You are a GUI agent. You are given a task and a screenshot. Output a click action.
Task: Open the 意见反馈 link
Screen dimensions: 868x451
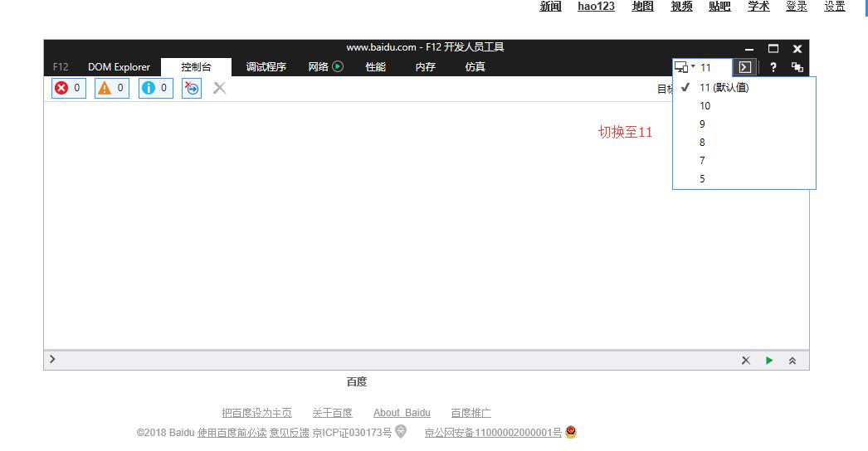pyautogui.click(x=290, y=432)
